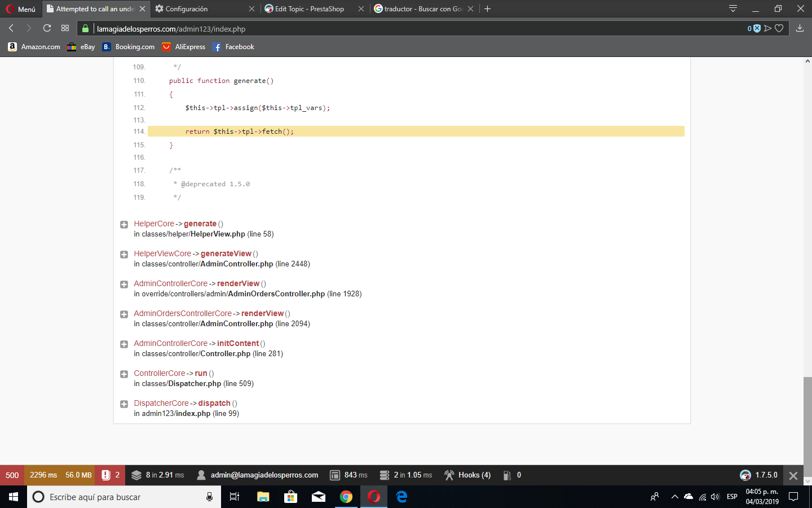The image size is (812, 508).
Task: Open the PrestaShop 1.7.5.0 version panel
Action: [758, 475]
